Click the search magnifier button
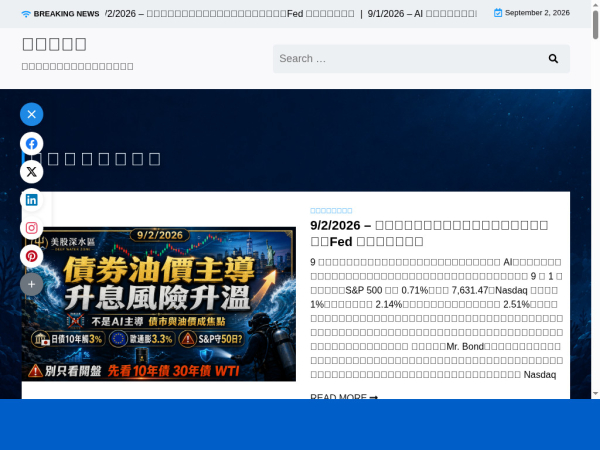Image resolution: width=600 pixels, height=450 pixels. 553,59
